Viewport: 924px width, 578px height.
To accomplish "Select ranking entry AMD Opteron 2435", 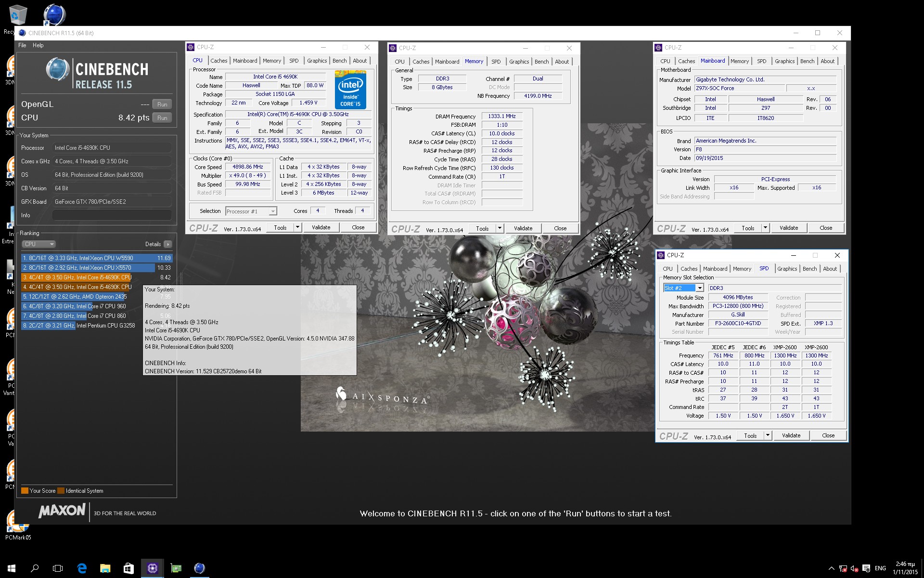I will coord(82,297).
